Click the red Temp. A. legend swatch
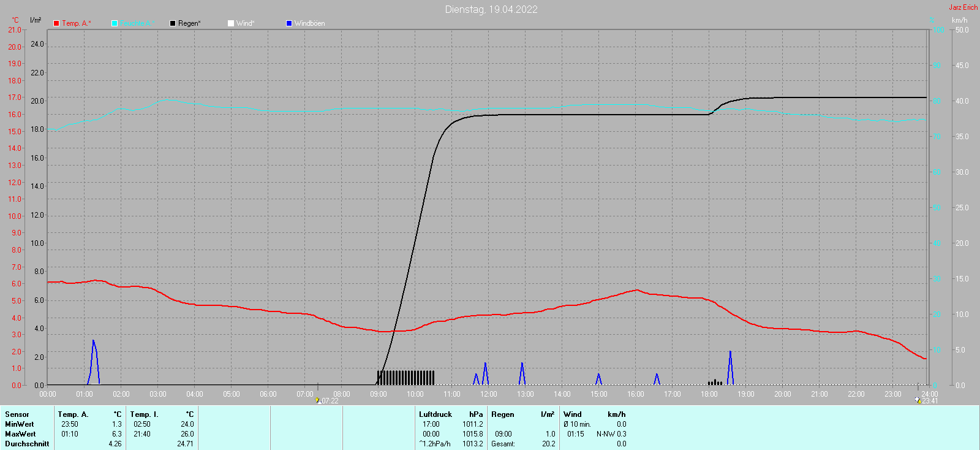This screenshot has height=450, width=980. tap(56, 23)
